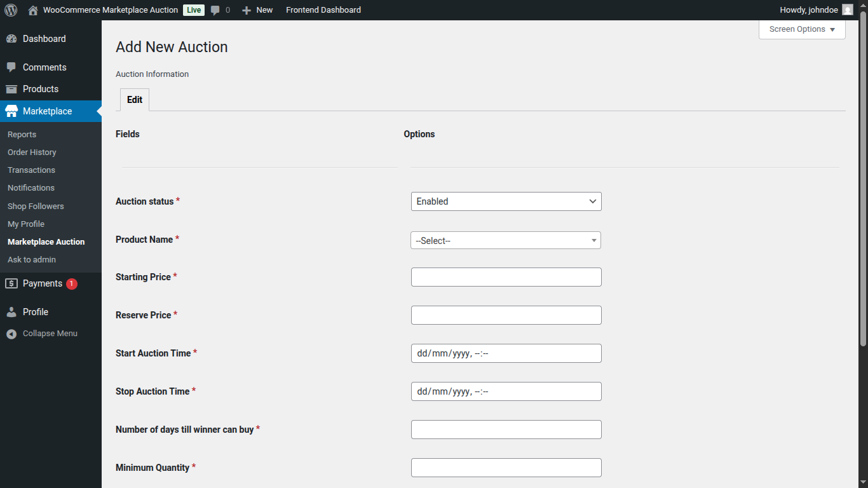Click the johndoe avatar thumbnail

point(847,10)
